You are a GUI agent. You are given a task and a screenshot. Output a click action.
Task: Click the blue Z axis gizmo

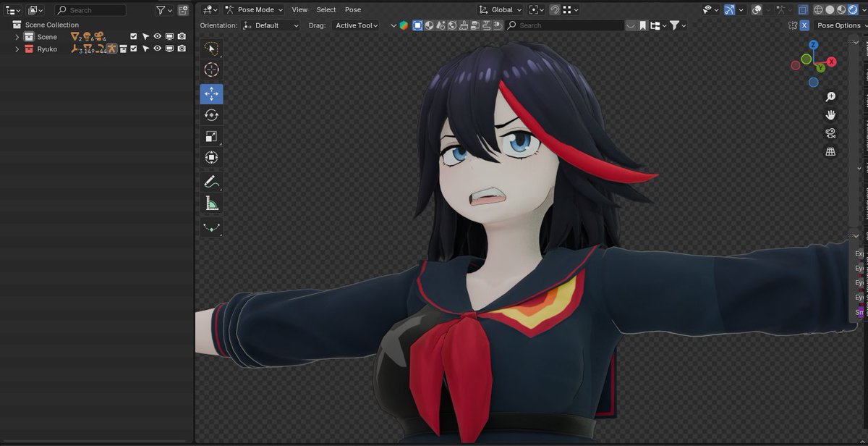(x=814, y=45)
